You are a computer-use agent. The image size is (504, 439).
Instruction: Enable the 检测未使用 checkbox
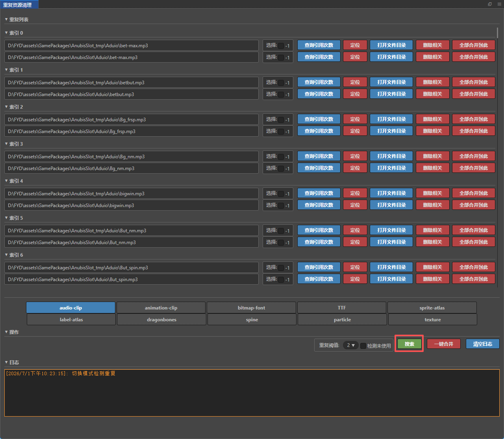tap(363, 346)
